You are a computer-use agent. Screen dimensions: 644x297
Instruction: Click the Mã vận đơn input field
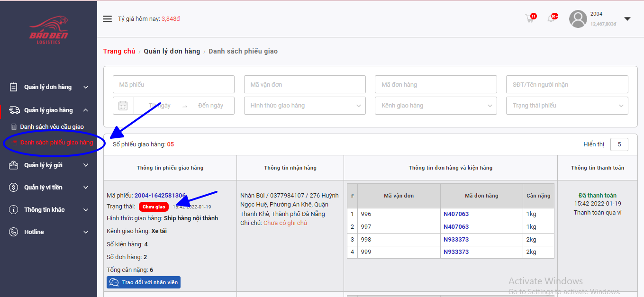[x=305, y=84]
